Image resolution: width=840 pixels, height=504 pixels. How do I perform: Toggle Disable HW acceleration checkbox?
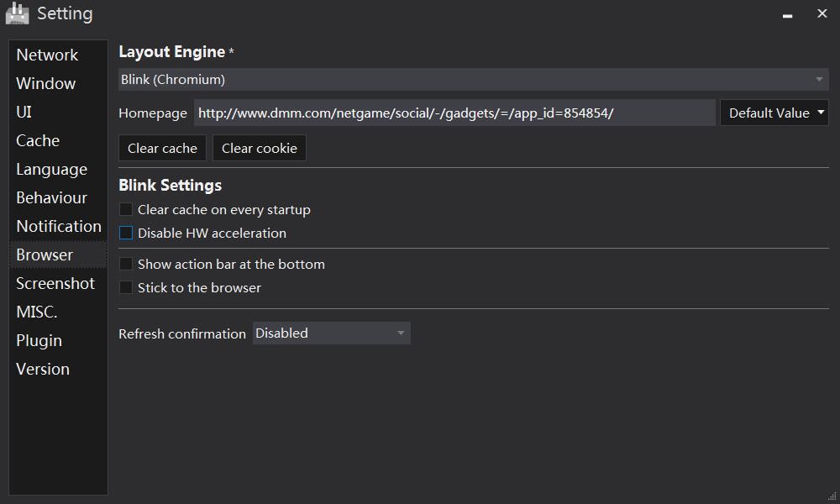click(126, 233)
